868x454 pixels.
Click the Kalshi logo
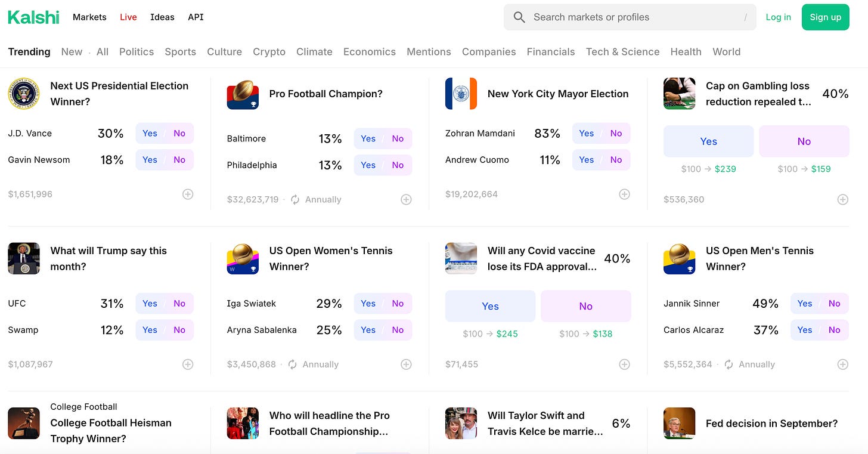click(33, 17)
